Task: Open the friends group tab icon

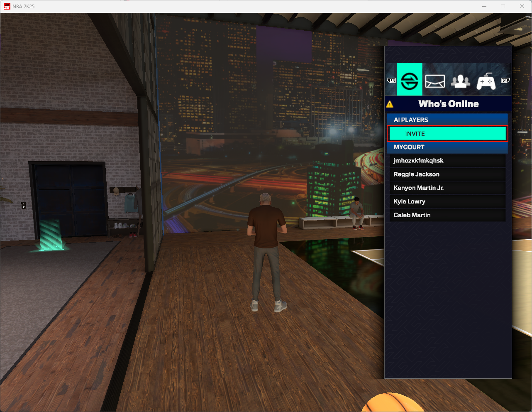Action: tap(461, 81)
